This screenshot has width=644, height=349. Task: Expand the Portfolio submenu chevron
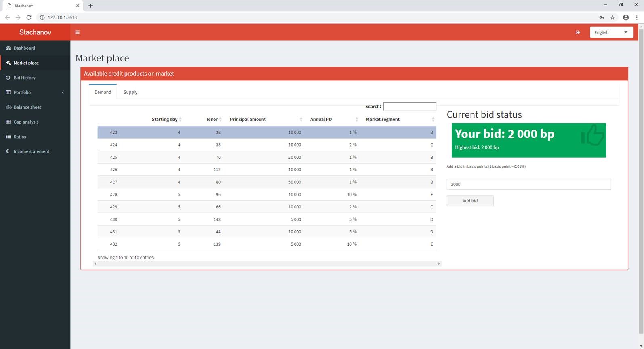(x=63, y=93)
